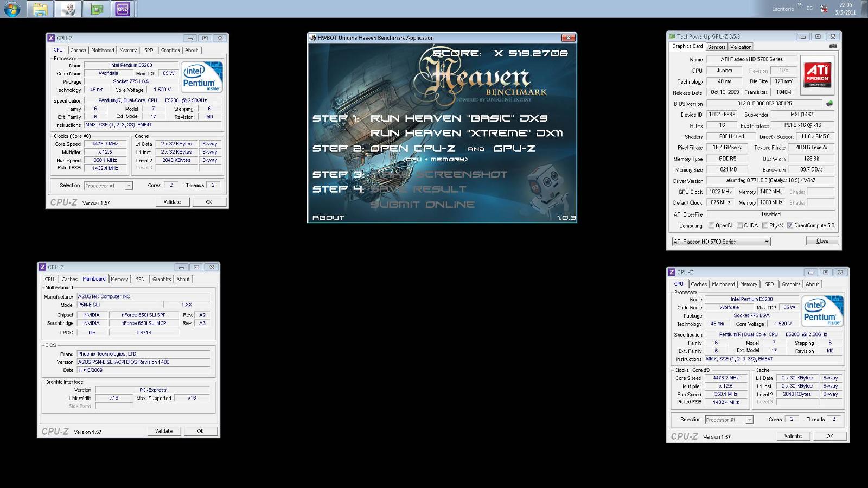Screen dimensions: 868x488
Task: Click GPU-Z title bar application icon
Action: 672,36
